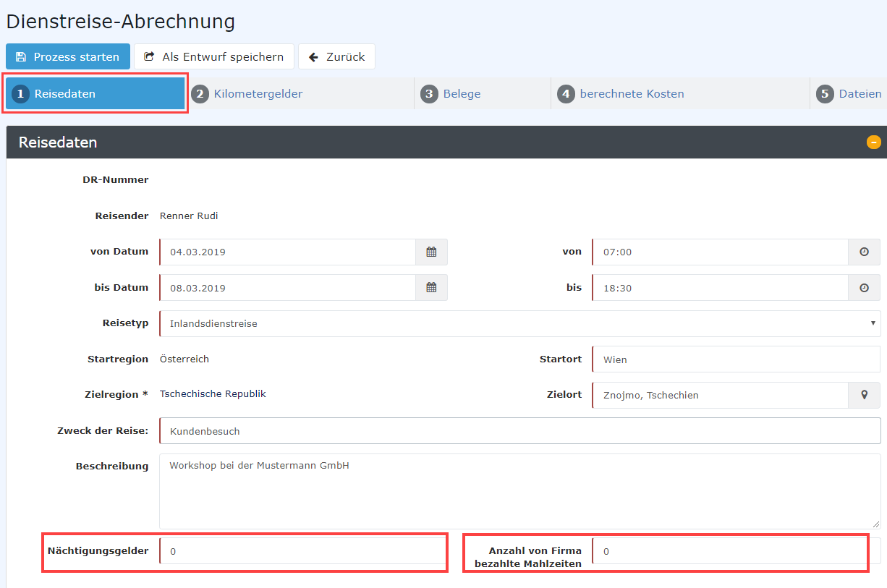
Task: Click Startregion value Österreich
Action: pyautogui.click(x=184, y=359)
